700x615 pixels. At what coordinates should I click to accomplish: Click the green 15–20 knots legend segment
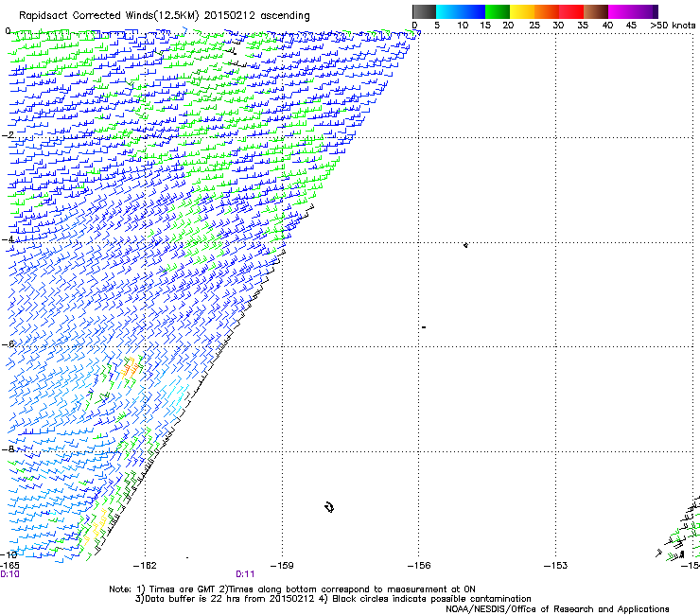pyautogui.click(x=498, y=11)
